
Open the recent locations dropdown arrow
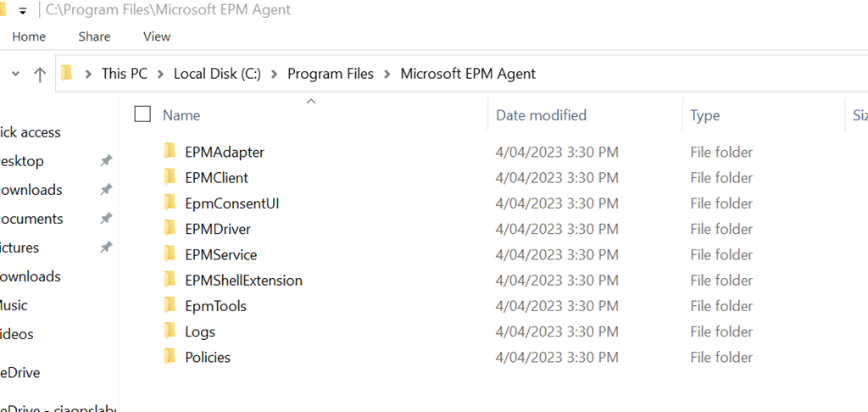point(15,75)
